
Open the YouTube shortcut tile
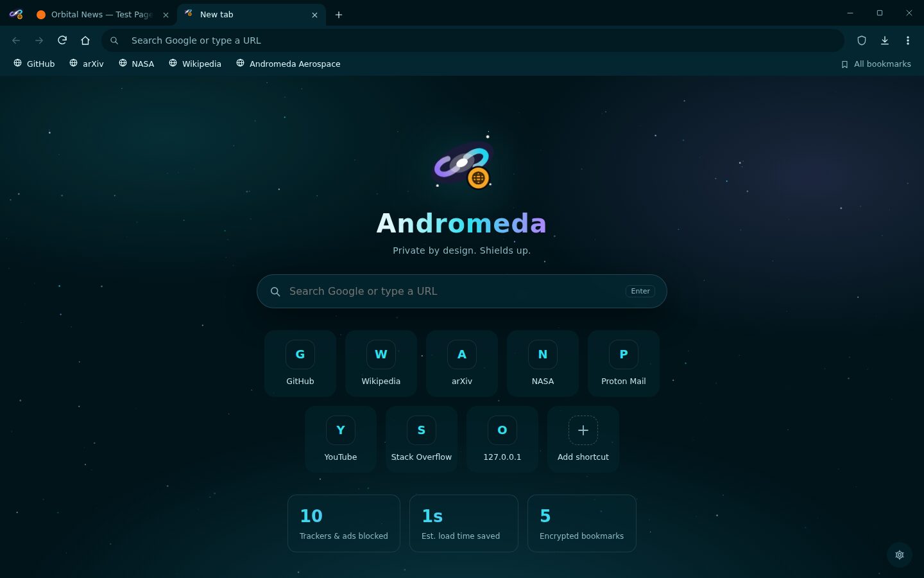point(341,439)
